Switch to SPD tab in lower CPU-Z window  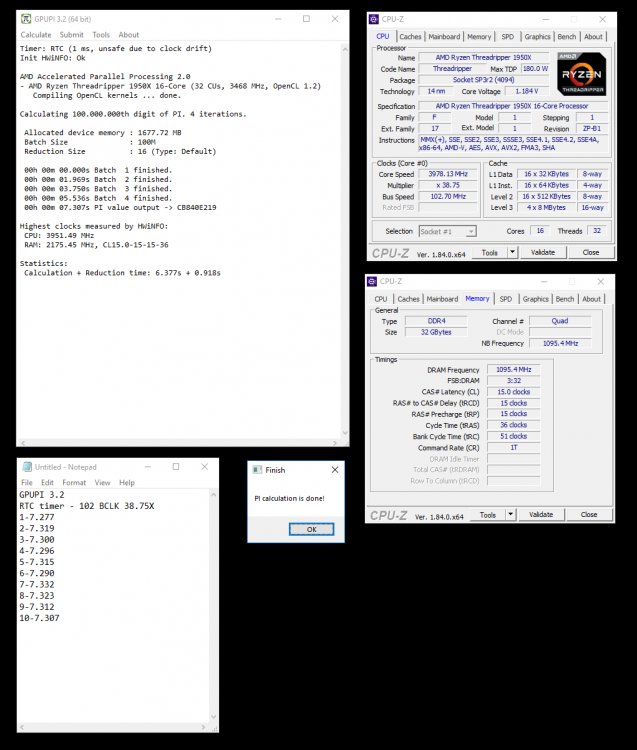click(505, 299)
